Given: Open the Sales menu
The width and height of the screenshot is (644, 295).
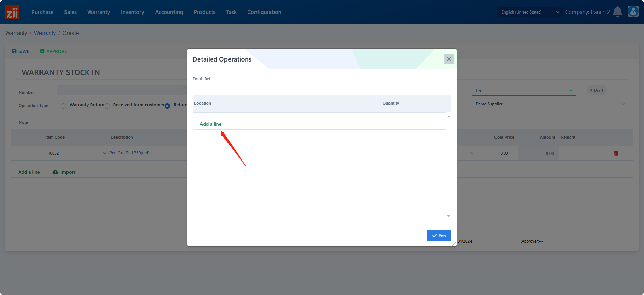Looking at the screenshot, I should (71, 12).
